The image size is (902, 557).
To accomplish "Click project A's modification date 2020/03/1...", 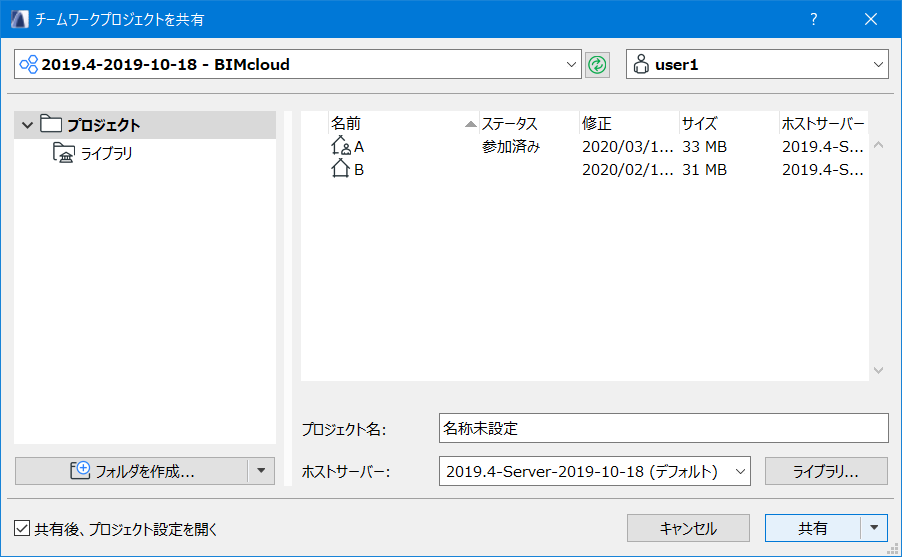I will click(x=627, y=147).
